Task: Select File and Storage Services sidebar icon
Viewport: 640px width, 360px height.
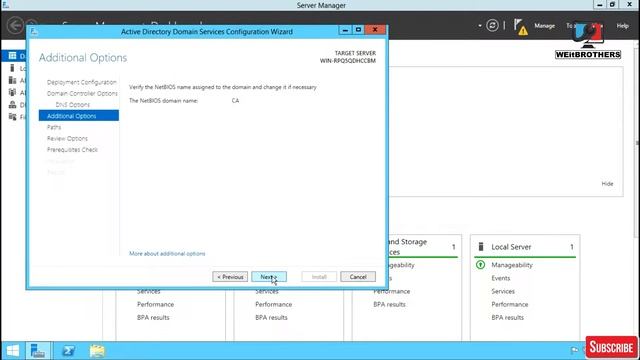Action: pos(12,117)
